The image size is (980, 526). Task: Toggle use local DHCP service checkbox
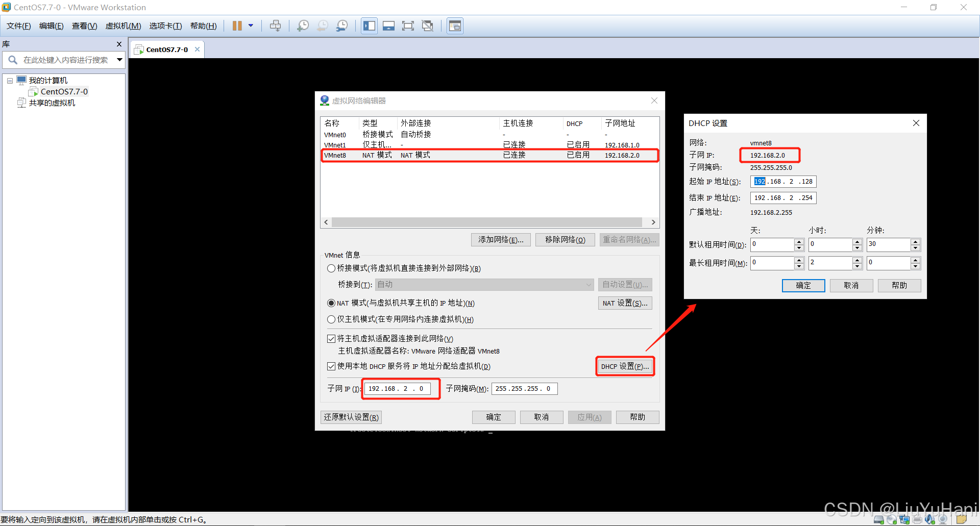pyautogui.click(x=331, y=366)
